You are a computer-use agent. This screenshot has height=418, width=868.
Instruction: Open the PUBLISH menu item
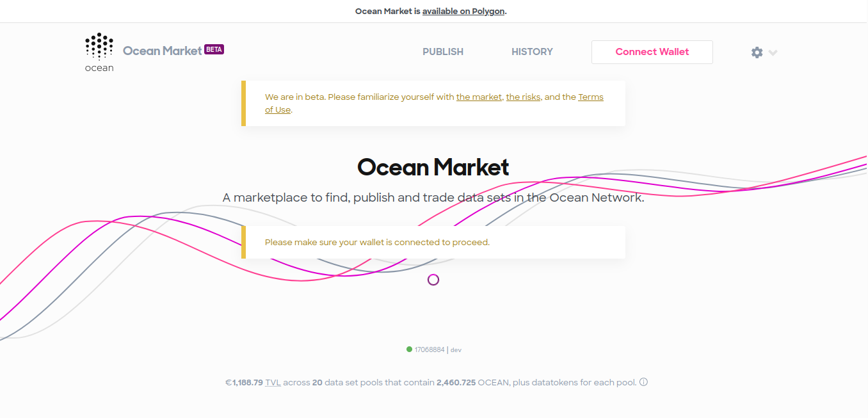click(x=443, y=52)
